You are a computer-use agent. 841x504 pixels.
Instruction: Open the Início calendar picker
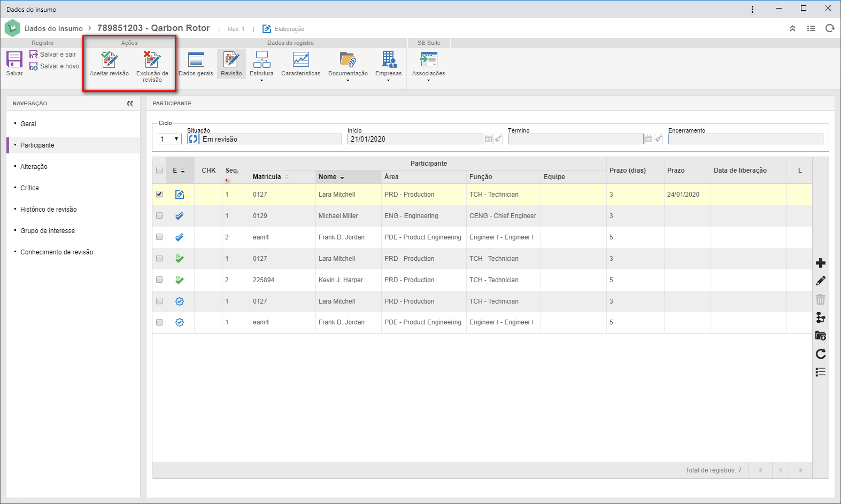(x=488, y=139)
